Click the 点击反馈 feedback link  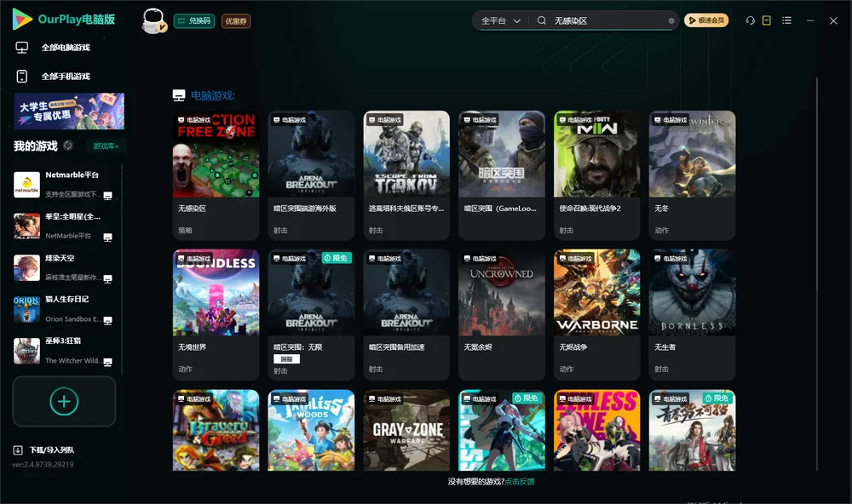point(520,481)
